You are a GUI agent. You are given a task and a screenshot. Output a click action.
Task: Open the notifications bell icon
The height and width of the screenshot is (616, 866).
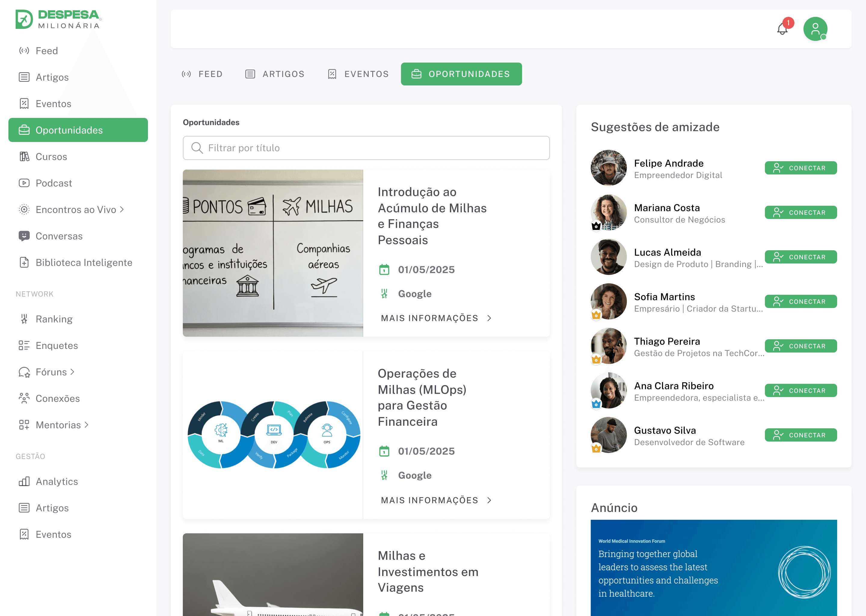click(782, 29)
